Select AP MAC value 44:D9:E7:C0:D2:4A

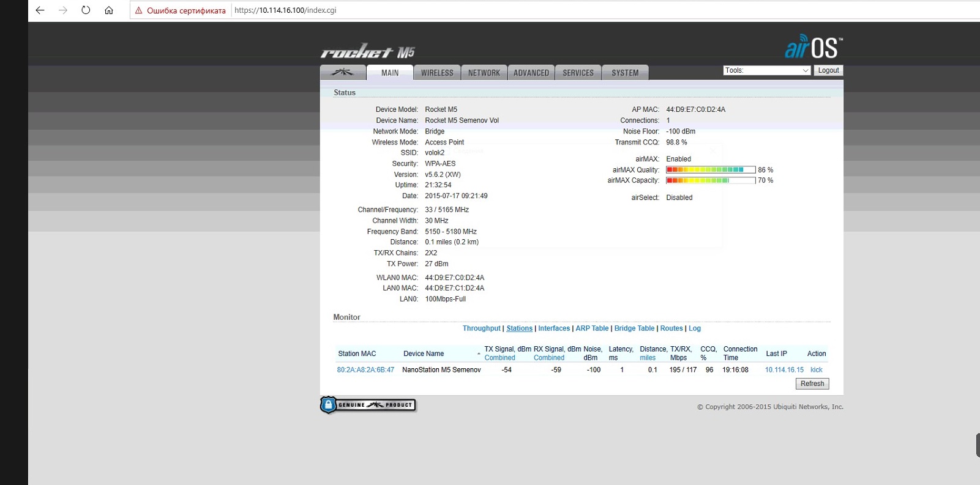695,109
